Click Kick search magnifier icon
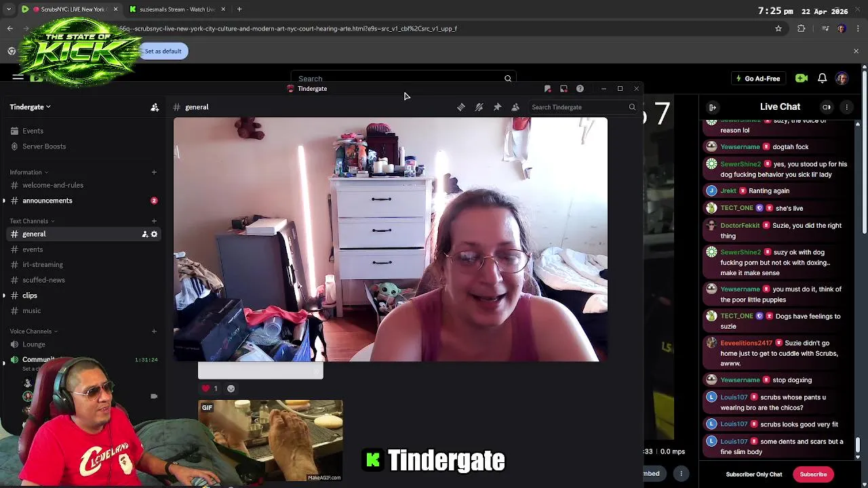Image resolution: width=868 pixels, height=488 pixels. coord(508,79)
